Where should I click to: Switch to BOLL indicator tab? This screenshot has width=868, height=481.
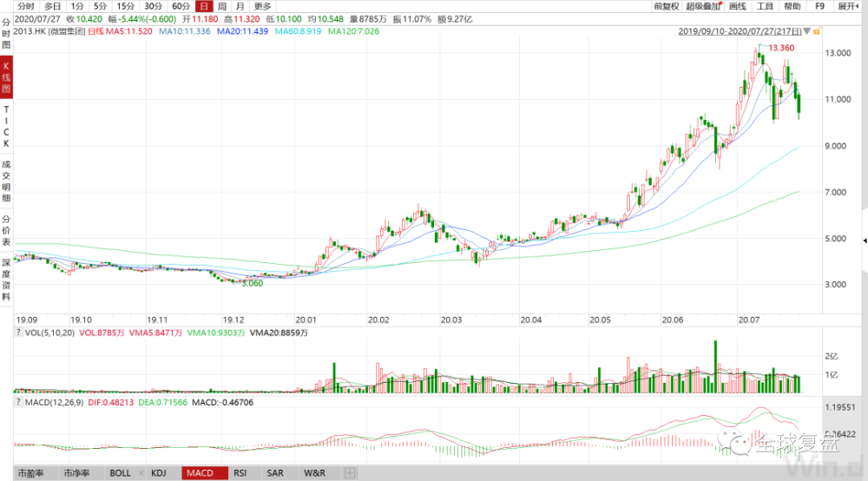click(120, 473)
